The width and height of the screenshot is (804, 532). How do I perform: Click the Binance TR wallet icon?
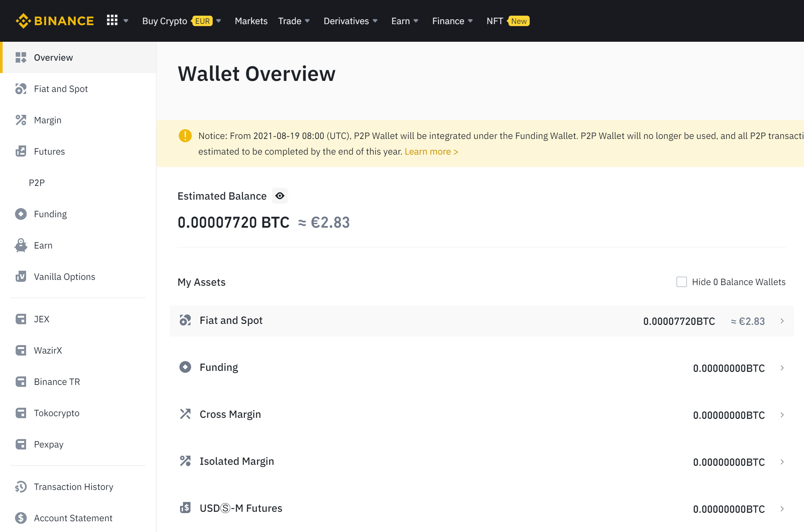tap(21, 382)
